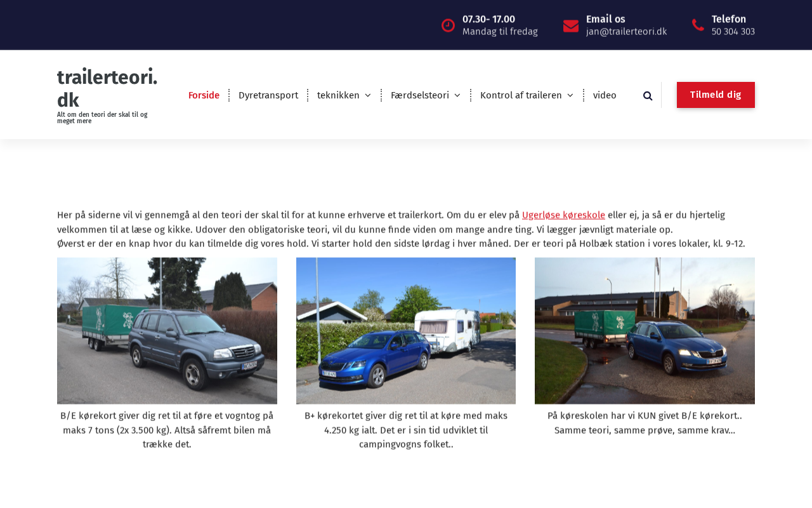Click the search magnifier icon

click(648, 95)
